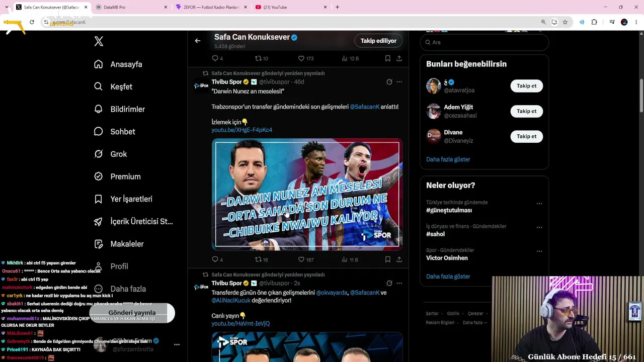Open the youtu.be/HaVmT-IeVjQ link
The width and height of the screenshot is (644, 362).
click(240, 323)
